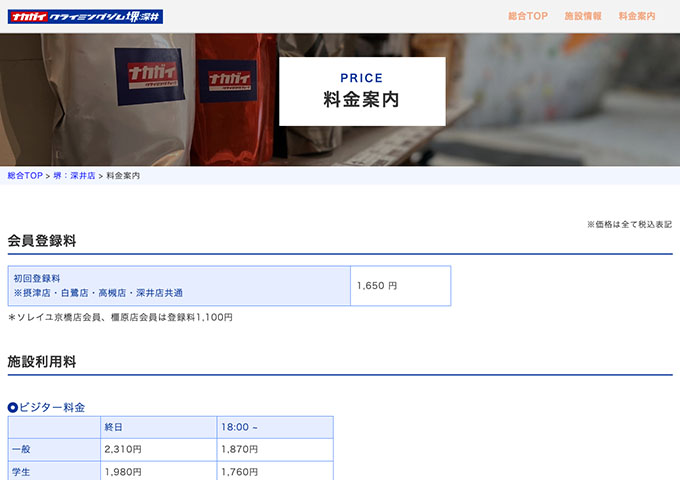This screenshot has width=680, height=480.
Task: Click the circle bullet icon beside ビジター料金
Action: tap(13, 408)
